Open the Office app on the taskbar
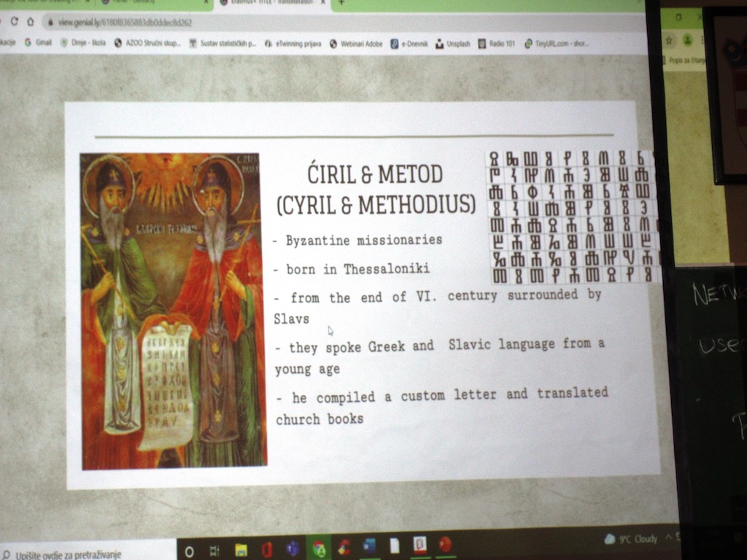This screenshot has height=560, width=747. point(267,551)
